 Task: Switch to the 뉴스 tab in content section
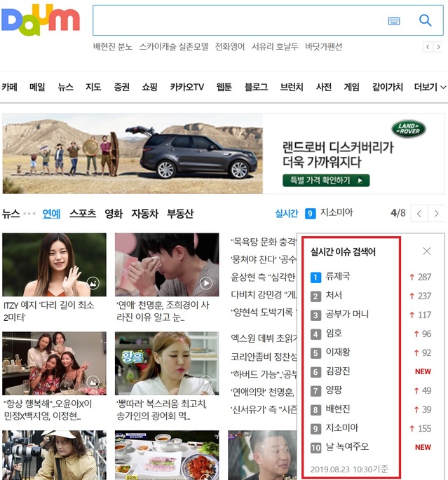pyautogui.click(x=11, y=213)
